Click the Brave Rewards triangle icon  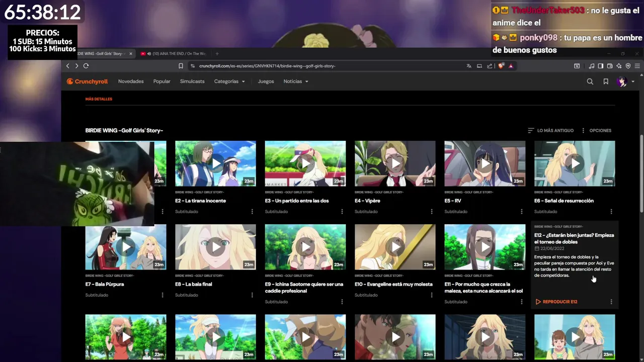tap(511, 66)
